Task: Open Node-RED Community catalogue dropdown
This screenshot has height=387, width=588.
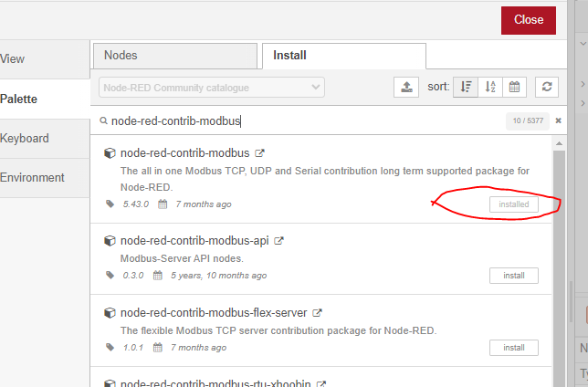Action: (211, 88)
